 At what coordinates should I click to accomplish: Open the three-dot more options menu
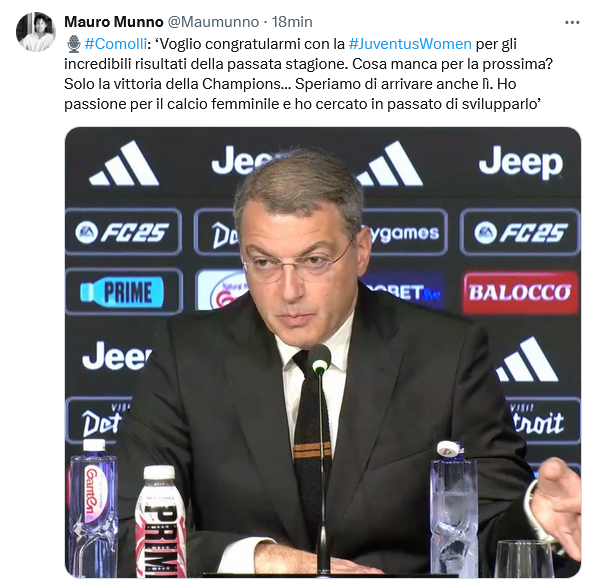click(x=572, y=22)
